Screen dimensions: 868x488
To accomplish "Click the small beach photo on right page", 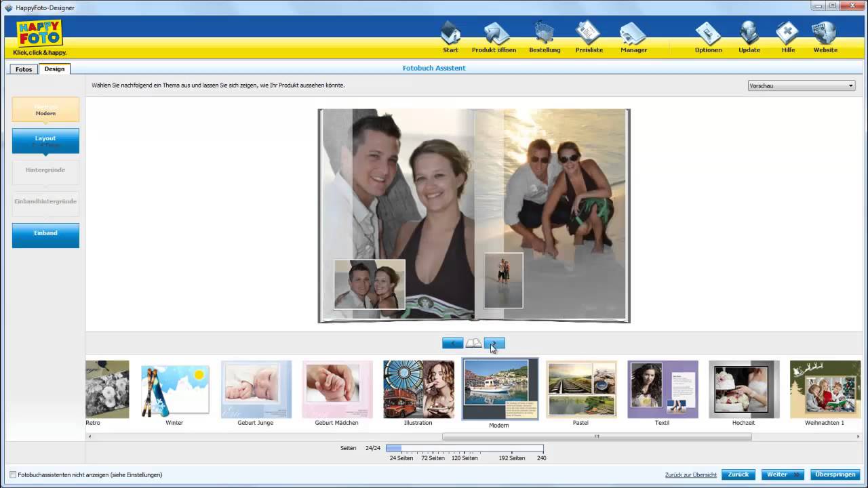I will (x=504, y=281).
